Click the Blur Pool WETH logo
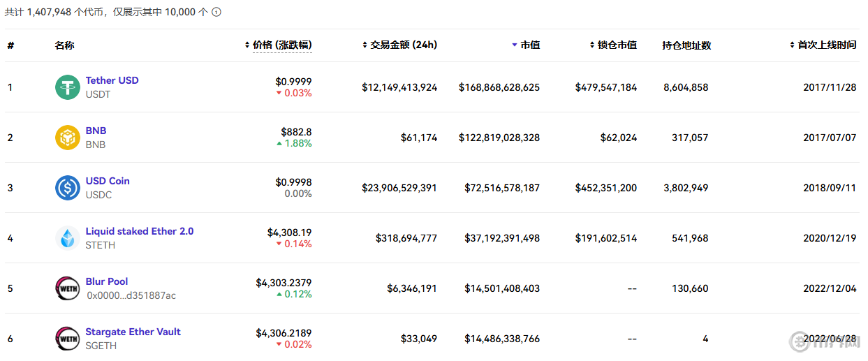 pos(68,288)
